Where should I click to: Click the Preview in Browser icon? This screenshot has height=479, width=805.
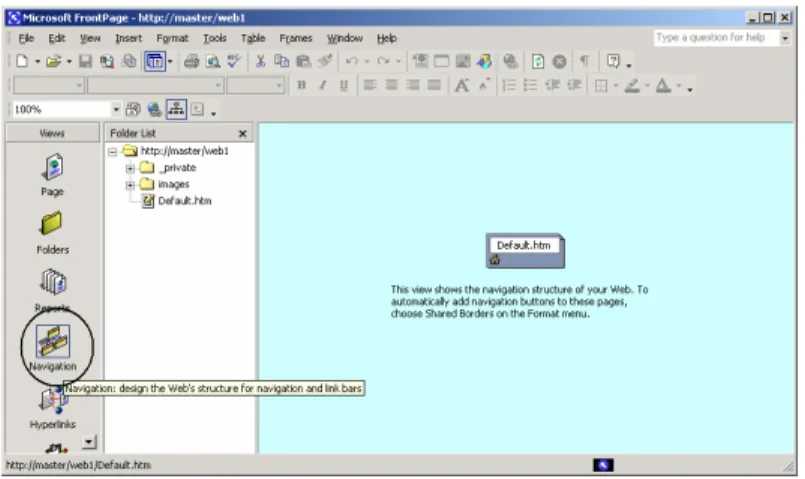[x=213, y=62]
